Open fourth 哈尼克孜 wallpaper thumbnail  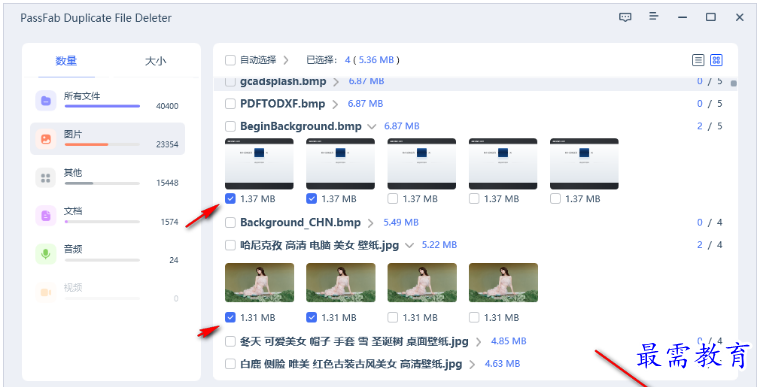click(503, 283)
